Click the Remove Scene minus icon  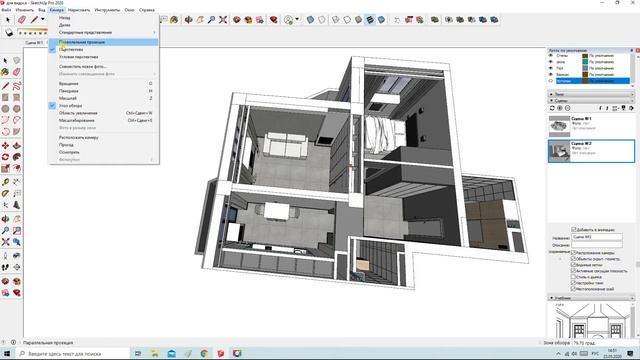coord(567,108)
